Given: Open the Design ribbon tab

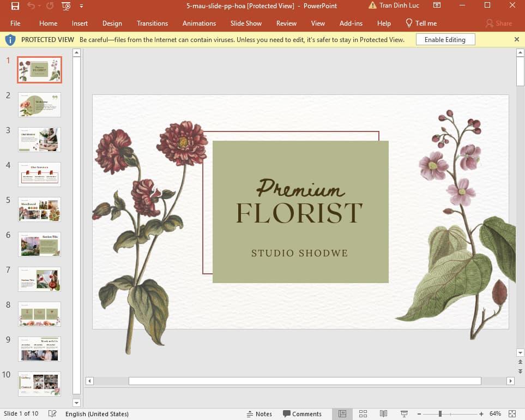Looking at the screenshot, I should click(x=112, y=23).
